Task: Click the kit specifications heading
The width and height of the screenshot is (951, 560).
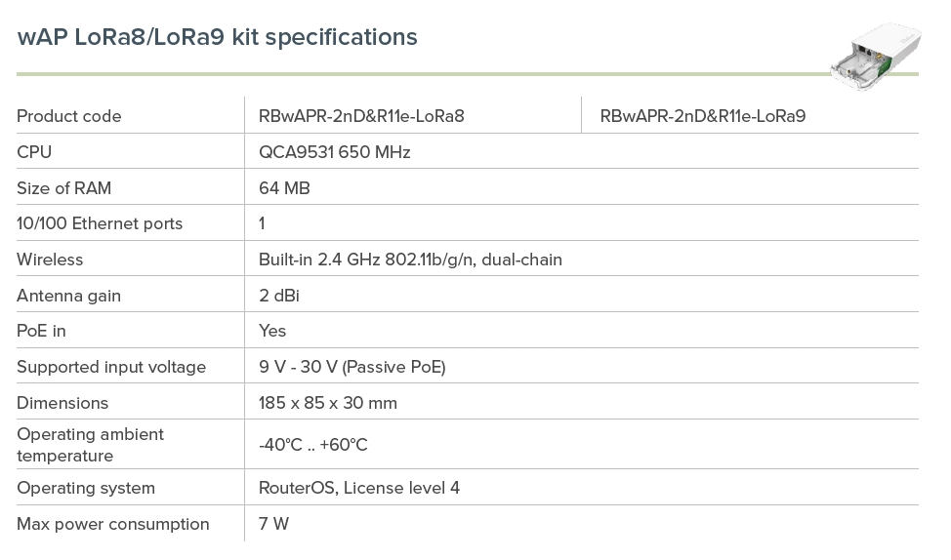Action: [217, 37]
